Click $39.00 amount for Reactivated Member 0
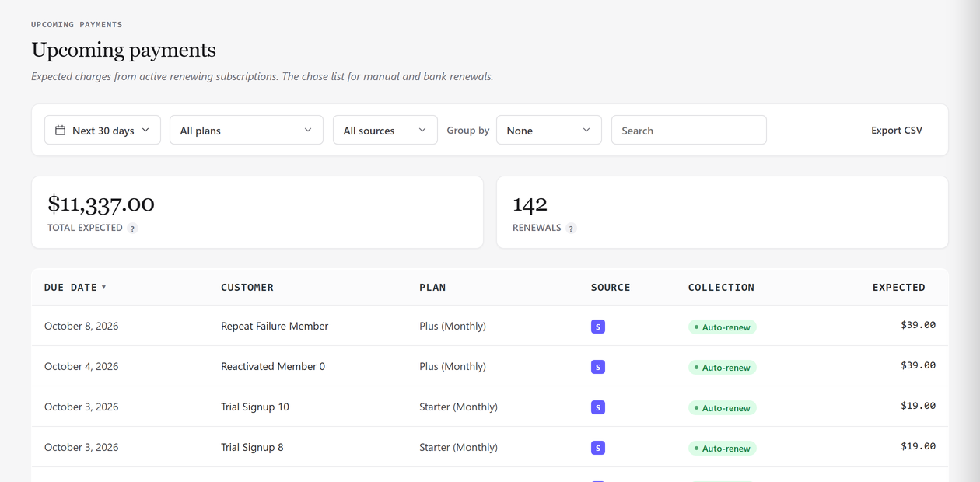This screenshot has width=980, height=482. point(918,365)
